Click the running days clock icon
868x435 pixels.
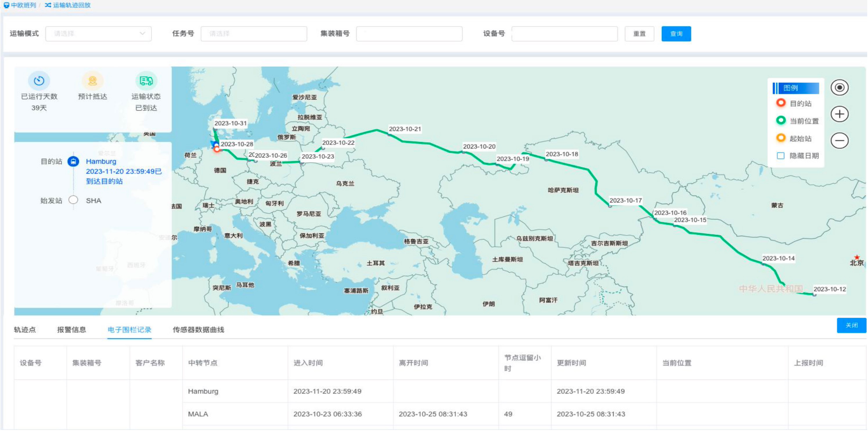point(39,81)
